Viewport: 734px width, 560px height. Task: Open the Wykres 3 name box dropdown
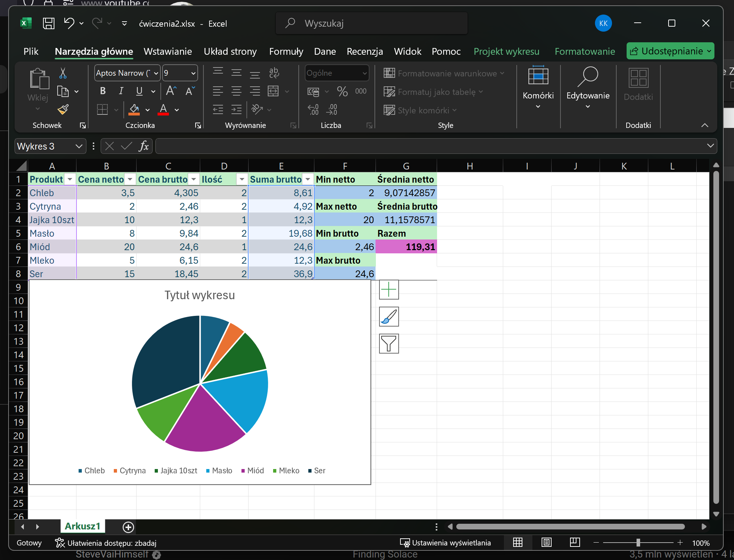(x=79, y=146)
